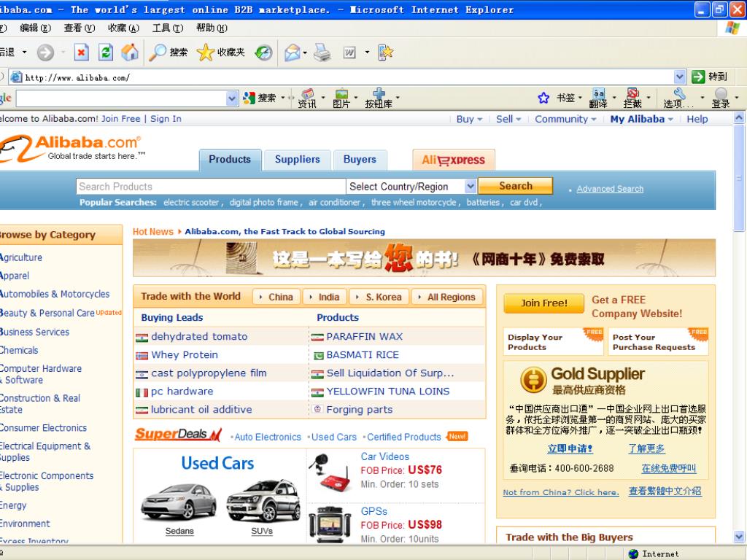747x560 pixels.
Task: Filter Trade with the World by India
Action: (325, 297)
